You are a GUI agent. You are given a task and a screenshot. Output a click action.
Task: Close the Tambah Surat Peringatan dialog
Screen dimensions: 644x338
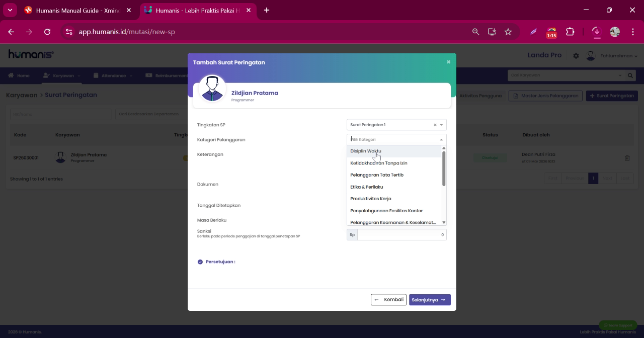[x=448, y=62]
